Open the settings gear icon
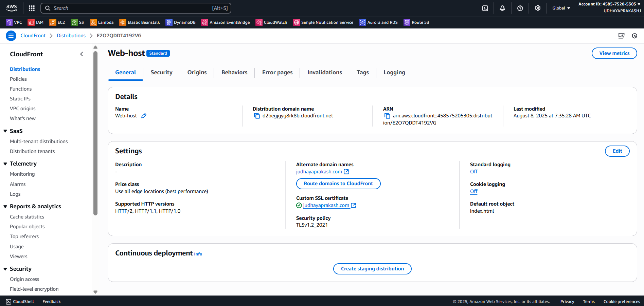The image size is (644, 306). click(x=538, y=8)
